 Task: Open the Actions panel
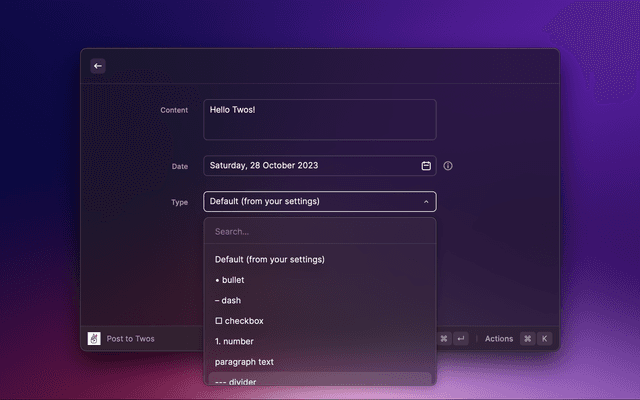coord(498,338)
